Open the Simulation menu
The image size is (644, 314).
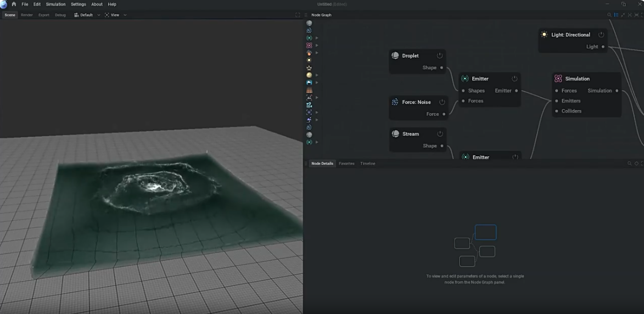click(55, 4)
